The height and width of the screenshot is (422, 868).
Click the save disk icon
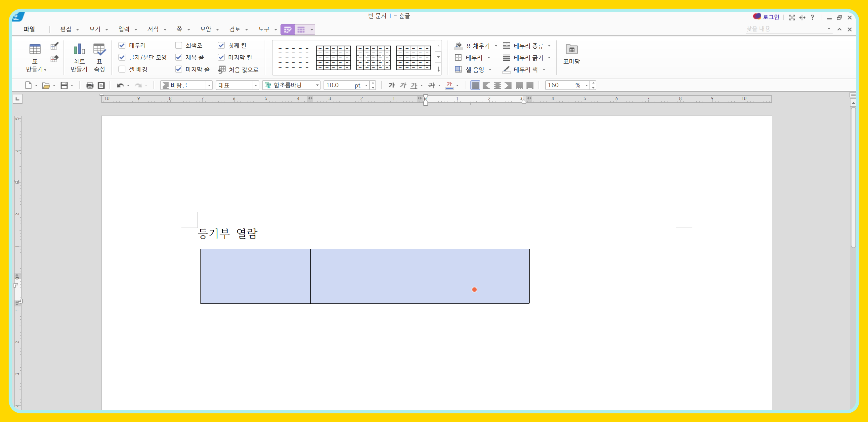point(64,85)
